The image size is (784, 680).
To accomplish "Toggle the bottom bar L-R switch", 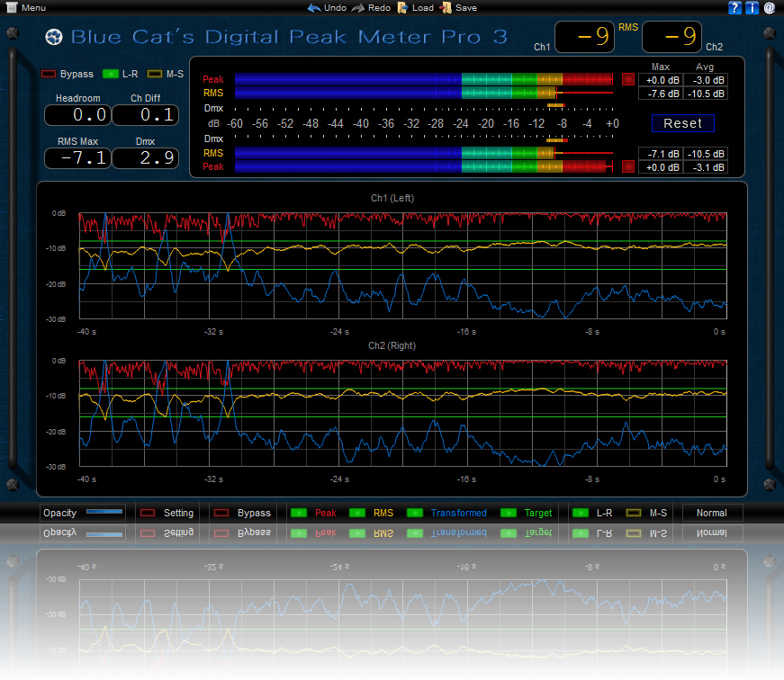I will click(580, 513).
